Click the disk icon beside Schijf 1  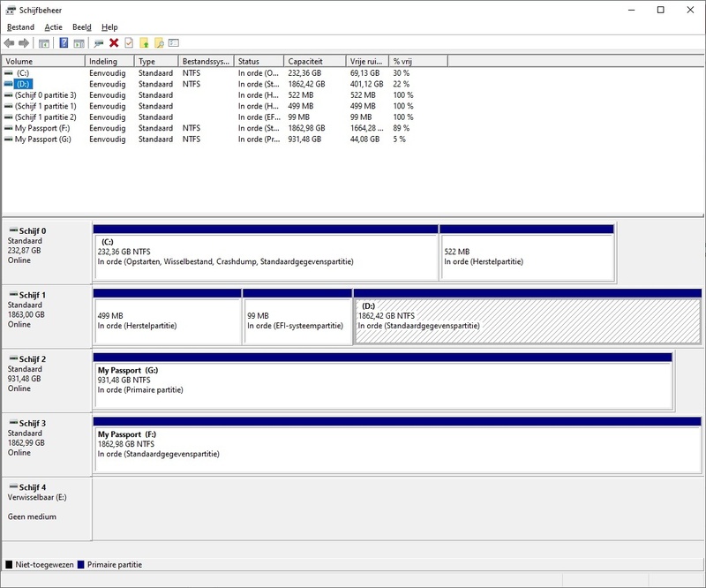(14, 294)
